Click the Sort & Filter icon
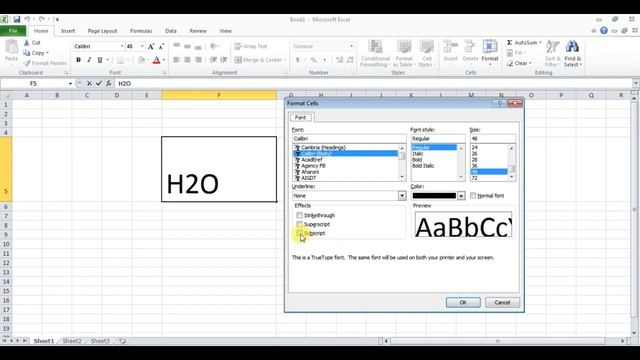Image resolution: width=640 pixels, height=360 pixels. (x=553, y=47)
